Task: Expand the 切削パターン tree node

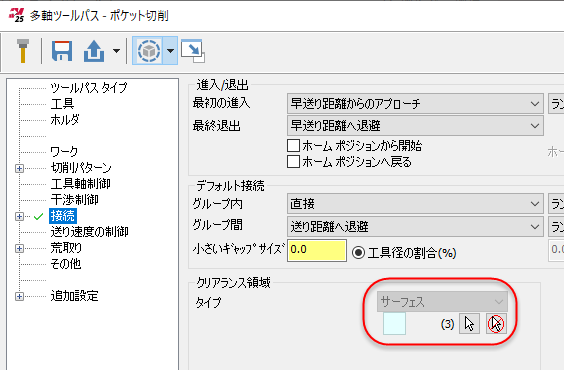Action: 19,168
